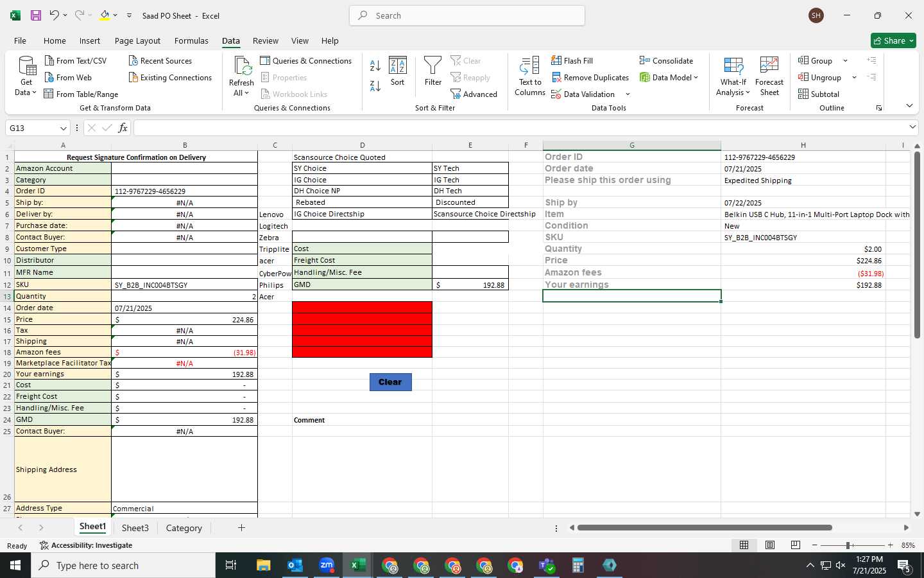The image size is (924, 578).
Task: Click the blue Clear button
Action: coord(390,381)
